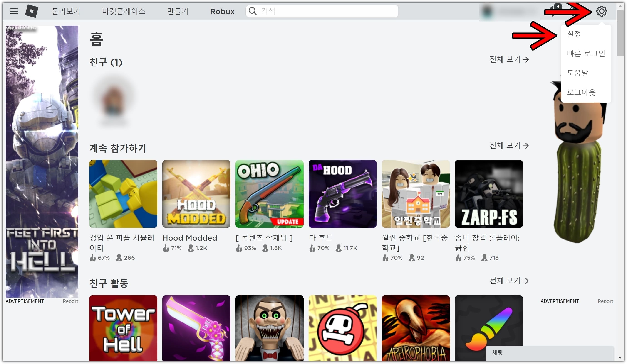Image resolution: width=627 pixels, height=364 pixels.
Task: Click 일진 중학교 [한국중학교] title
Action: pyautogui.click(x=415, y=243)
